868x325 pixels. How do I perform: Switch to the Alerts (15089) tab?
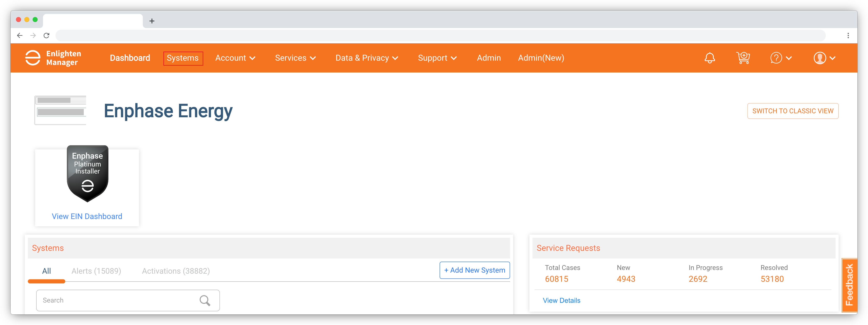coord(96,271)
